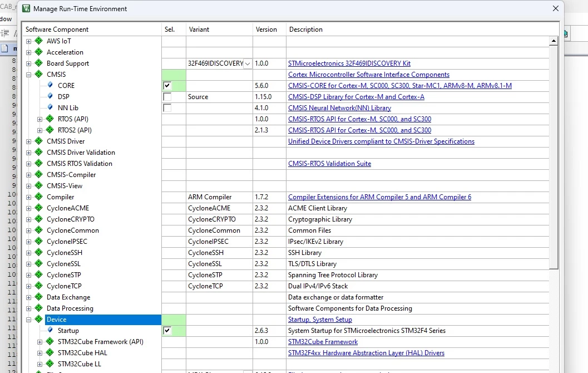The height and width of the screenshot is (373, 588).
Task: Select the CMSIS-Compiler tree row
Action: pyautogui.click(x=71, y=175)
